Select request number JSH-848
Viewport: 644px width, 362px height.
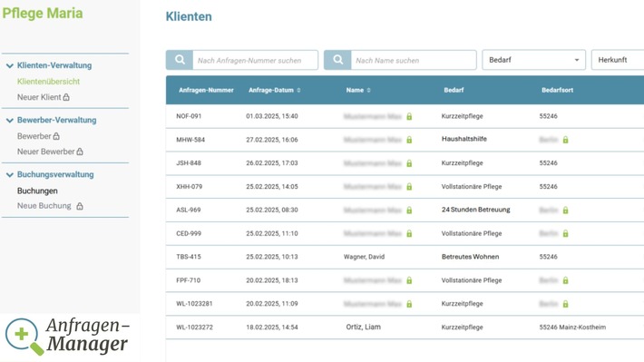189,163
